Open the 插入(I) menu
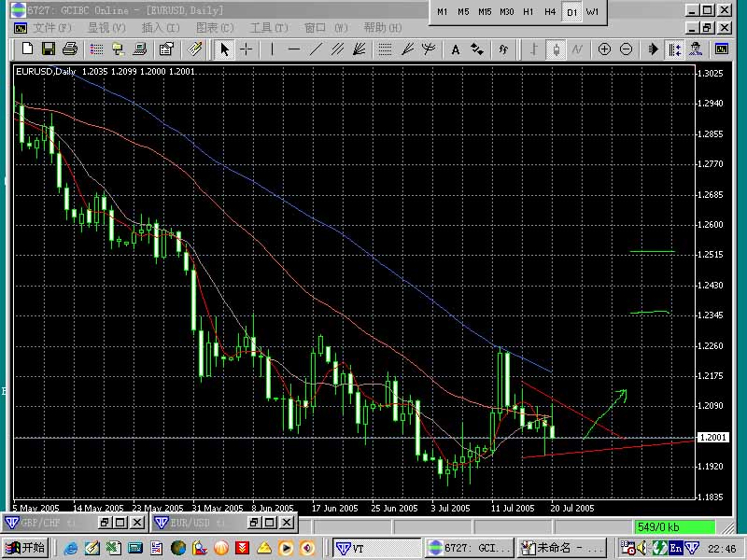 tap(161, 28)
